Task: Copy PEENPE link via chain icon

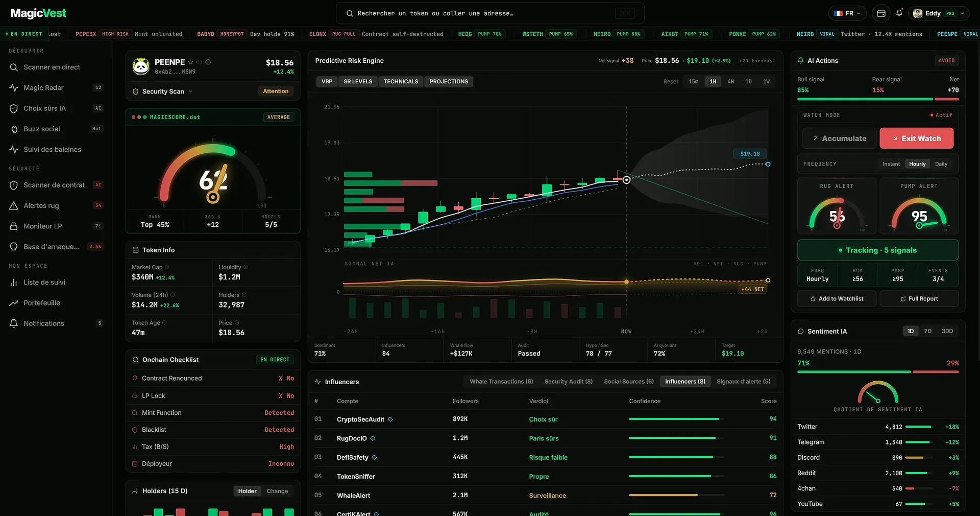Action: [x=199, y=62]
